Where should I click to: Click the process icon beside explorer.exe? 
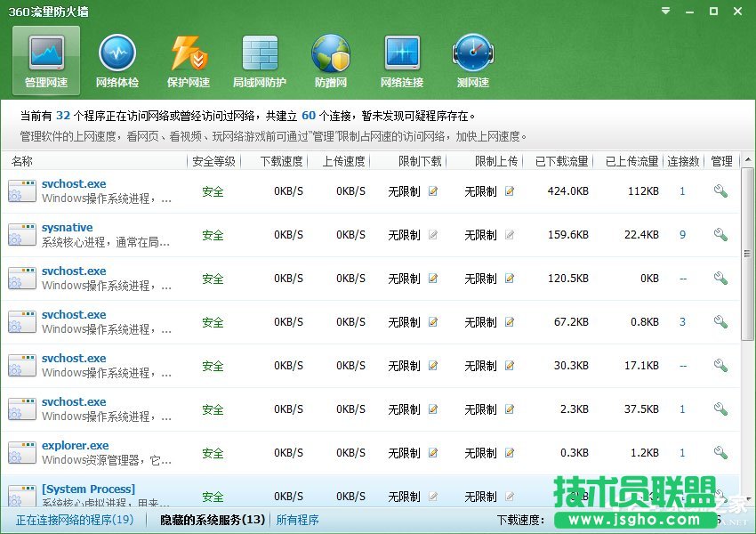coord(22,452)
